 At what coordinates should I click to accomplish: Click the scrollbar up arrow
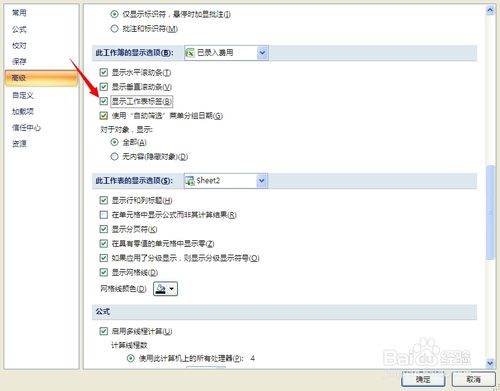[x=490, y=11]
